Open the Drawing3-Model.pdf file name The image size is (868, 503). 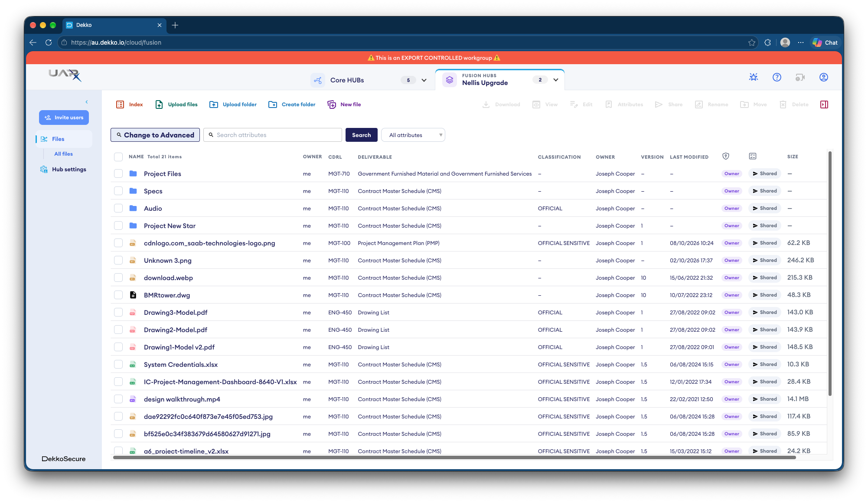[176, 313]
